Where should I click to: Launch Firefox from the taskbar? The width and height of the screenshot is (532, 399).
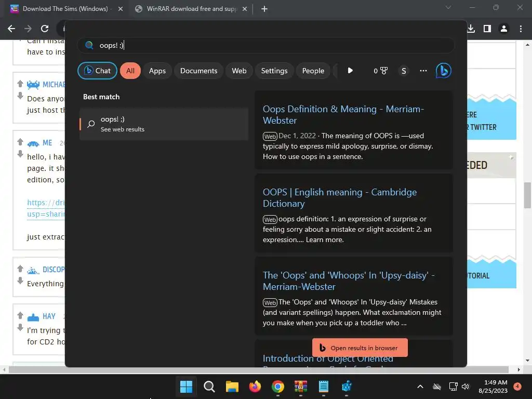click(255, 387)
